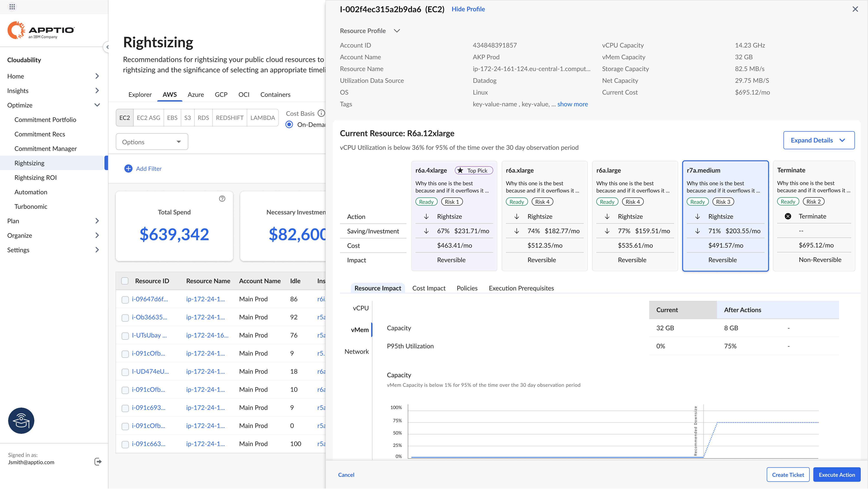Click the Create Ticket button

(x=788, y=475)
